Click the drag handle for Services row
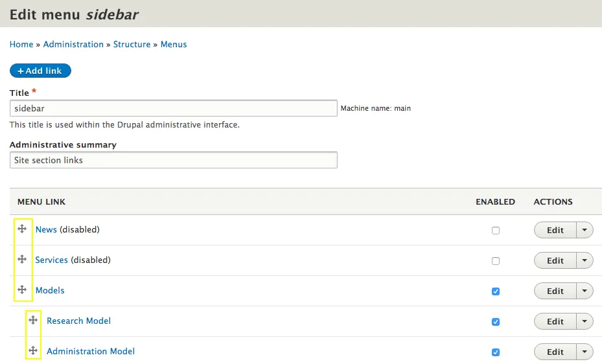Viewport: 602px width, 364px height. point(22,259)
